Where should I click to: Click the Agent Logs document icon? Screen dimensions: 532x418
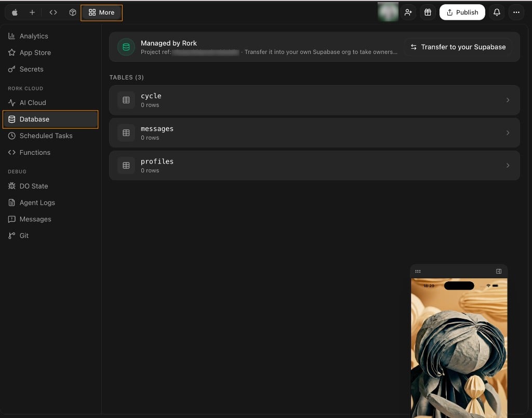11,203
